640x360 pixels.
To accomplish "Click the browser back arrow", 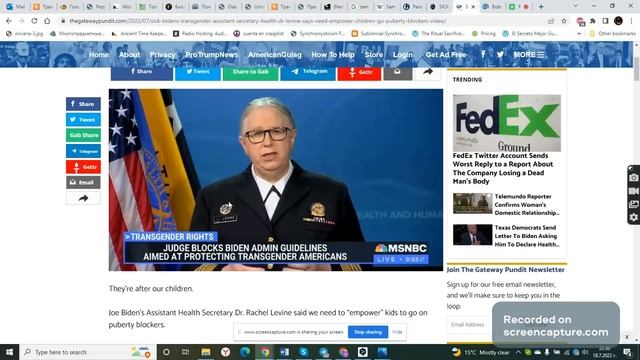I will [x=9, y=21].
